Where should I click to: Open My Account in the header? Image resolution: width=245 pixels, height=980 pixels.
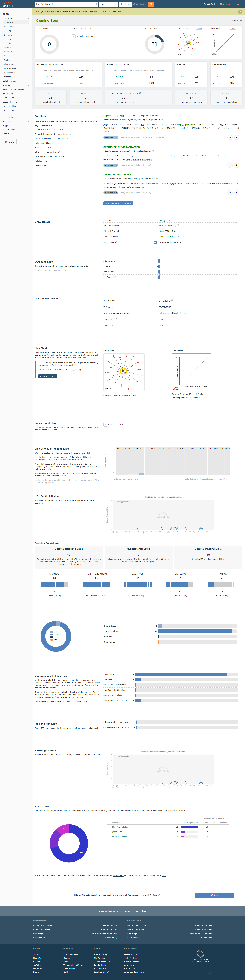point(225,4)
